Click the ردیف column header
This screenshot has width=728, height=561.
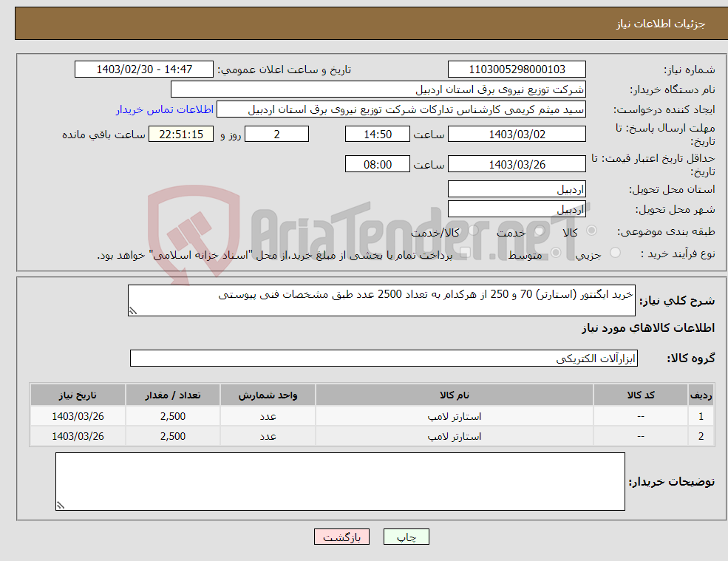(x=701, y=395)
